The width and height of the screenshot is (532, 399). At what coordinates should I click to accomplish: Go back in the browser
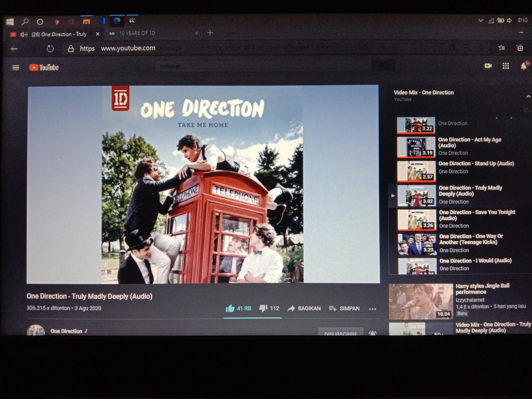[14, 49]
